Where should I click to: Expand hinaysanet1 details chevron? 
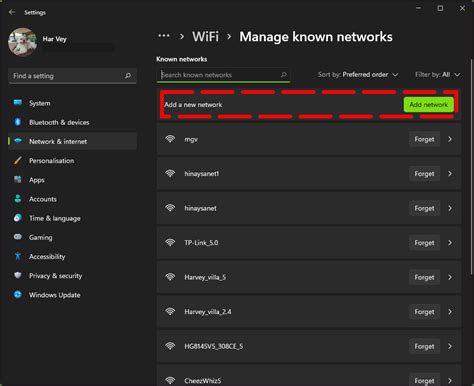(450, 174)
